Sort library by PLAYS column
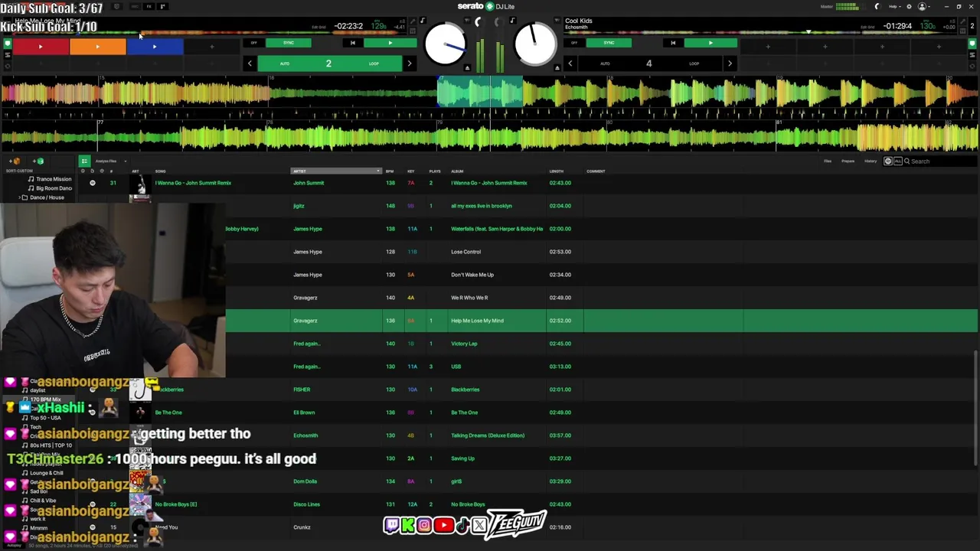This screenshot has height=551, width=980. click(434, 171)
